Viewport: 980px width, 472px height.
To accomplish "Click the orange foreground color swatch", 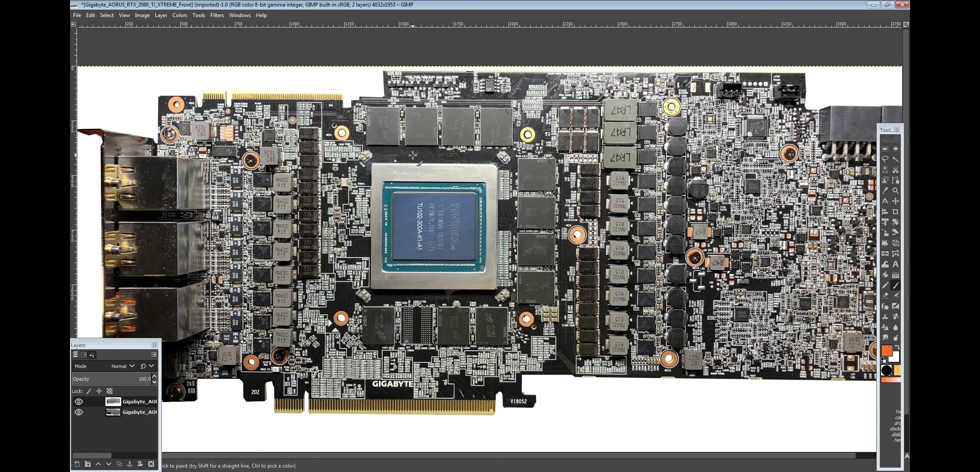I will pos(886,350).
